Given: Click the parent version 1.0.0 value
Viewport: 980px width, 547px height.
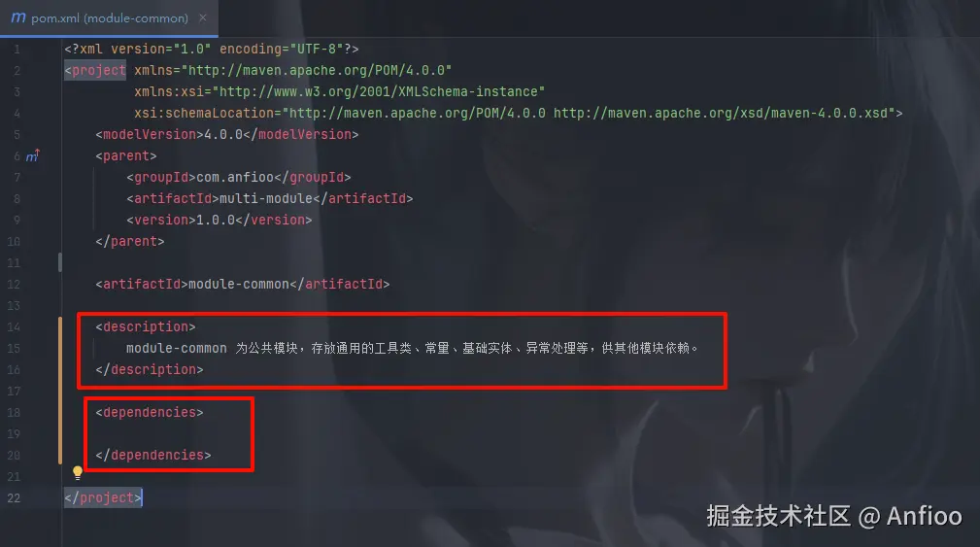Looking at the screenshot, I should click(216, 220).
